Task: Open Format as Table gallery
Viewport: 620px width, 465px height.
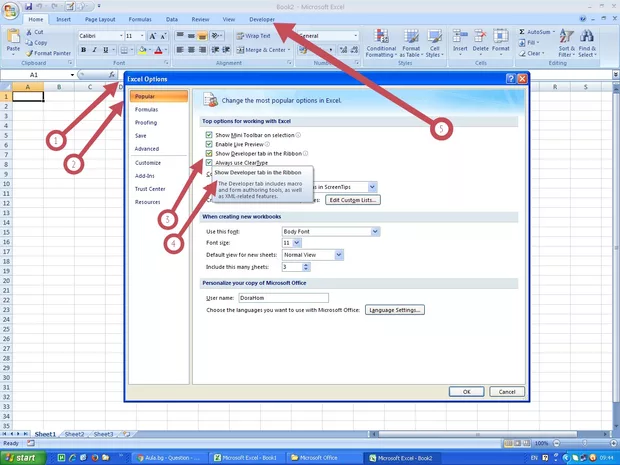Action: 411,43
